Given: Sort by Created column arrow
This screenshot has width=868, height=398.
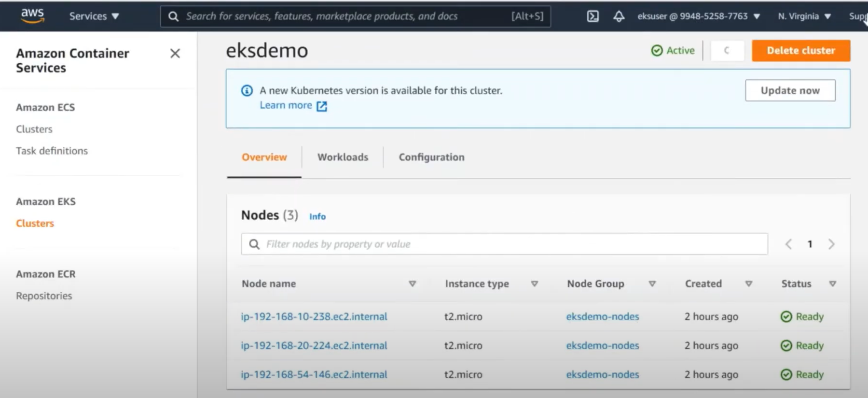Looking at the screenshot, I should coord(748,284).
